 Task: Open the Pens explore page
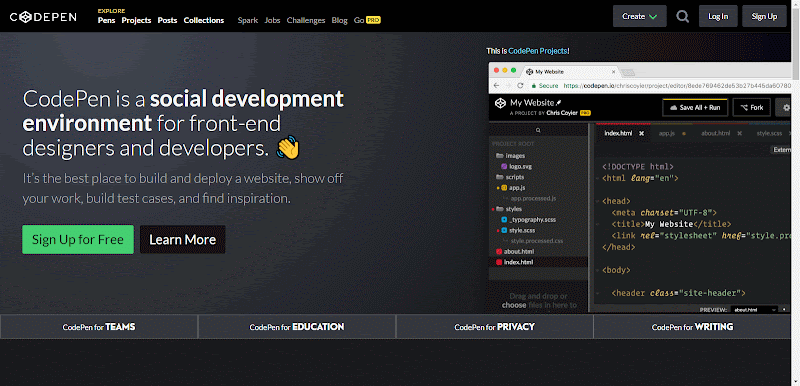tap(107, 20)
